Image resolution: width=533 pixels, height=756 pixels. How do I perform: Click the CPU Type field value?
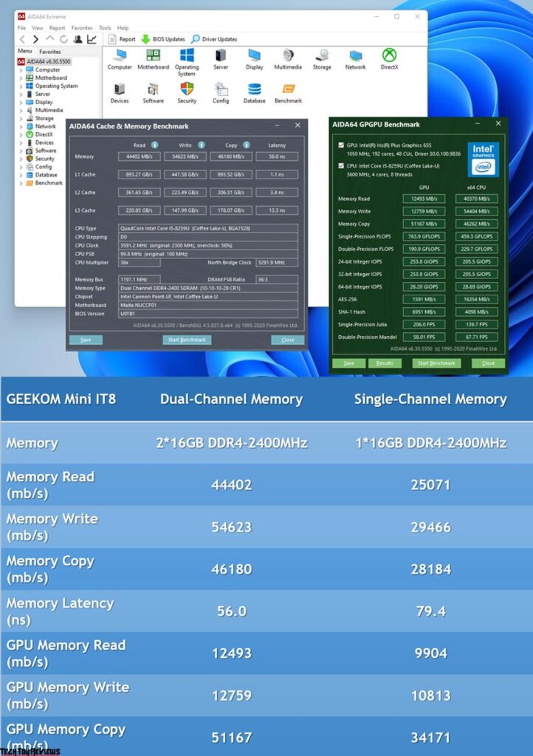coord(208,229)
